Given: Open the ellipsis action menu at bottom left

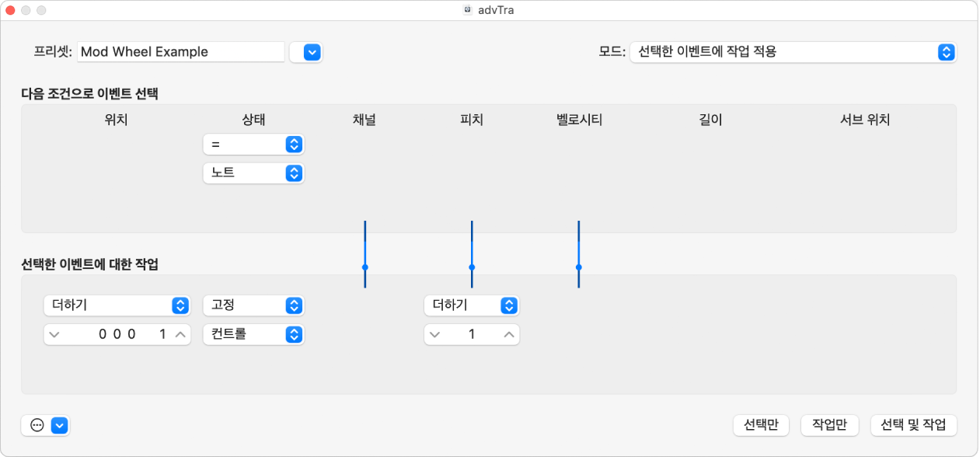Looking at the screenshot, I should (37, 425).
